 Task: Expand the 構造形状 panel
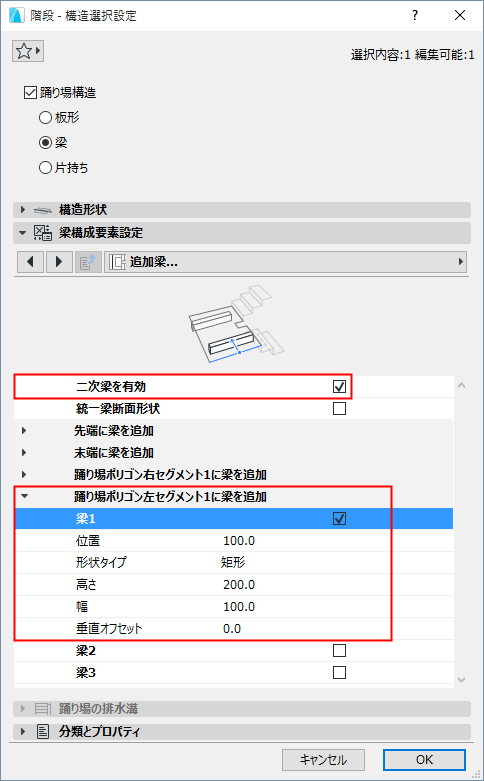click(x=22, y=210)
